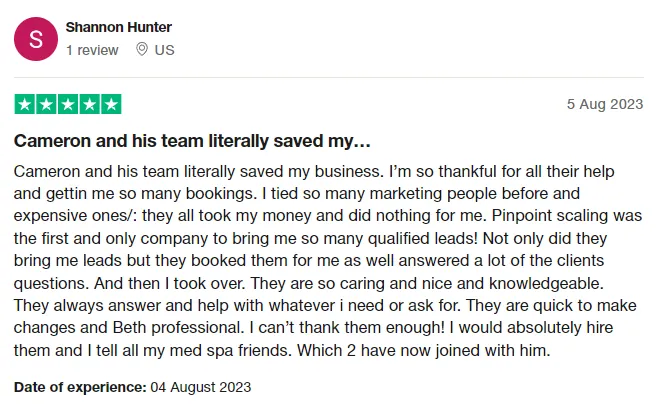
Task: Click "Beth professional" in the review text
Action: 178,328
